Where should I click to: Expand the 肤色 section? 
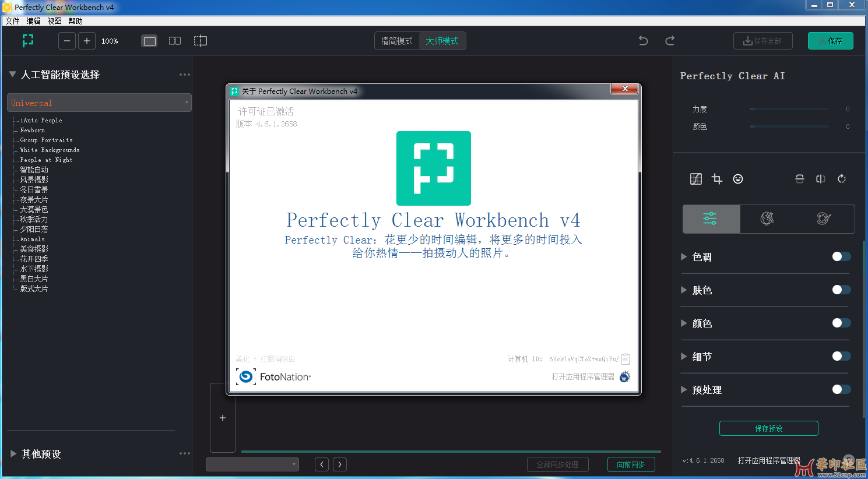tap(684, 290)
